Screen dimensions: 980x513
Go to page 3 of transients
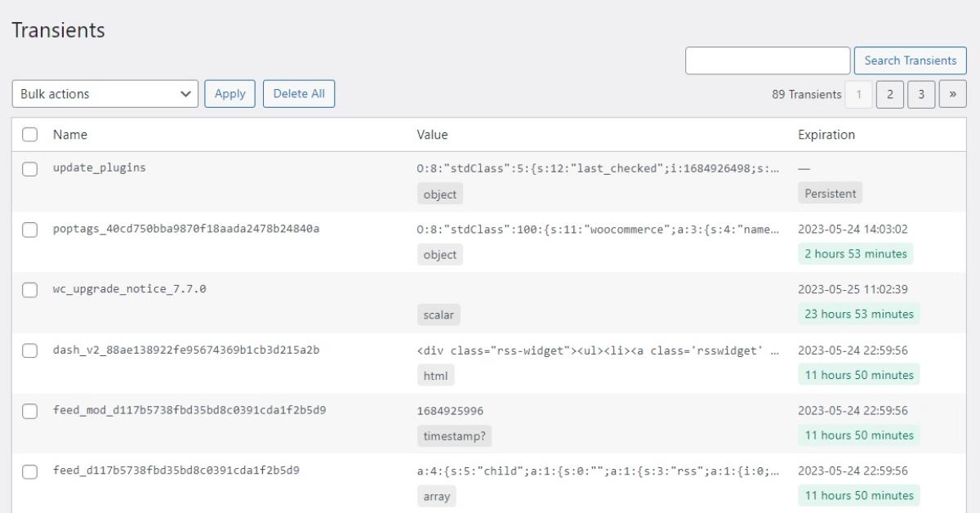(921, 94)
